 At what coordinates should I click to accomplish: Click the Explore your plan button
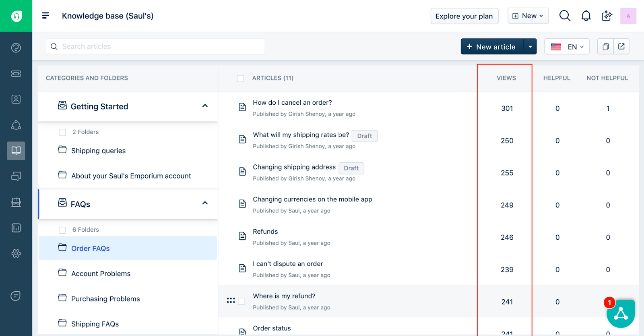[x=464, y=16]
